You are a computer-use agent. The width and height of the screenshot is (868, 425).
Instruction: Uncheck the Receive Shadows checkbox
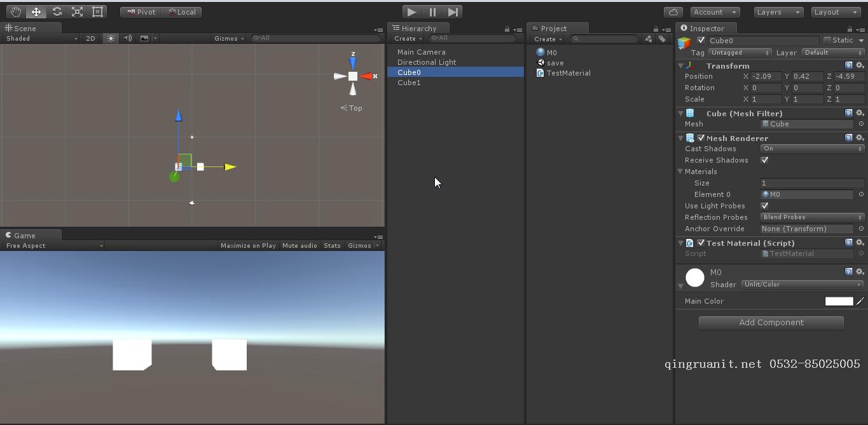[x=764, y=160]
